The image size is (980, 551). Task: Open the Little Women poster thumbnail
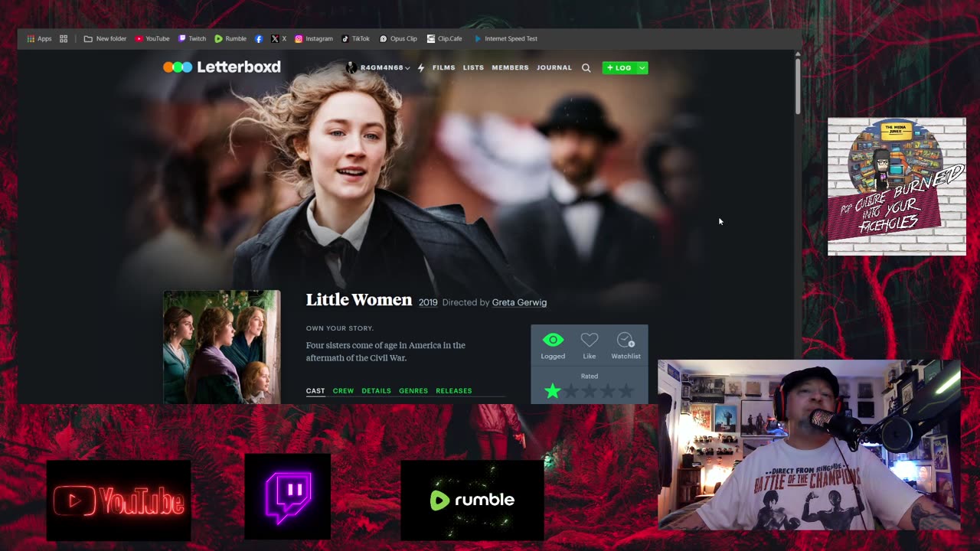point(221,347)
